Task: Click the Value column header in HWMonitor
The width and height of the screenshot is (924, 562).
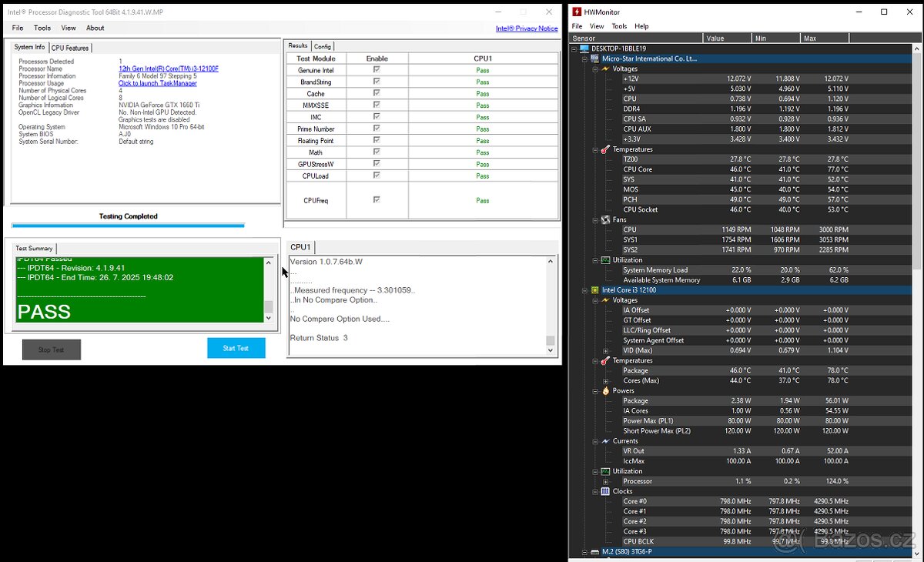Action: [727, 38]
